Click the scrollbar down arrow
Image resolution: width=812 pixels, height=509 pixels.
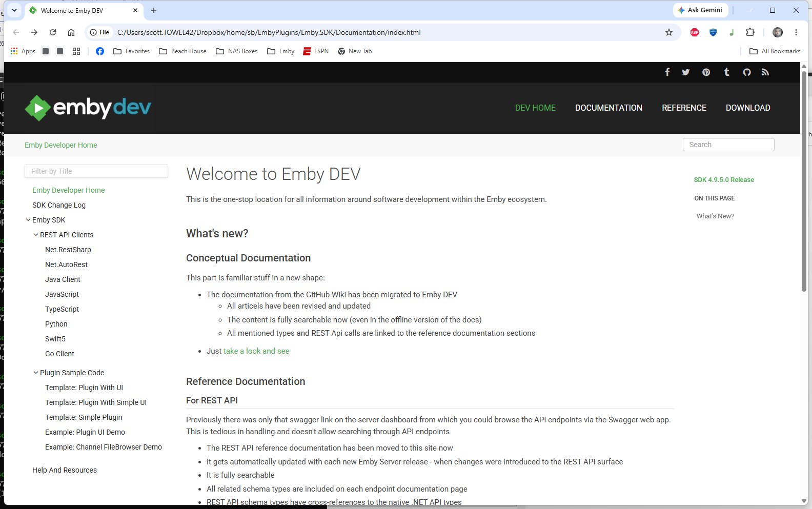click(x=804, y=501)
